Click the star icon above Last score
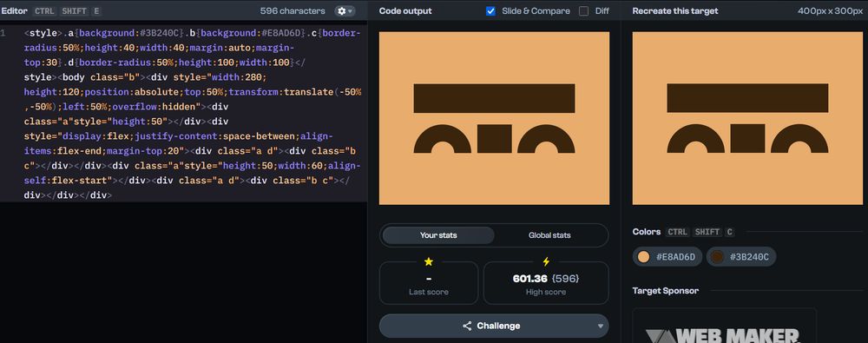 (429, 261)
